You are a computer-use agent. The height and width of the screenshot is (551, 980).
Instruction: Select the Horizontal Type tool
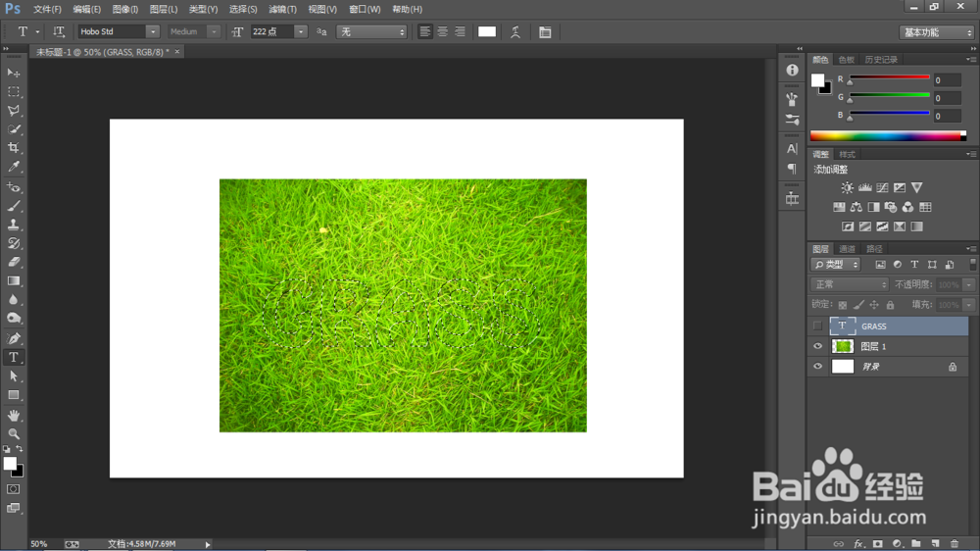pos(13,357)
